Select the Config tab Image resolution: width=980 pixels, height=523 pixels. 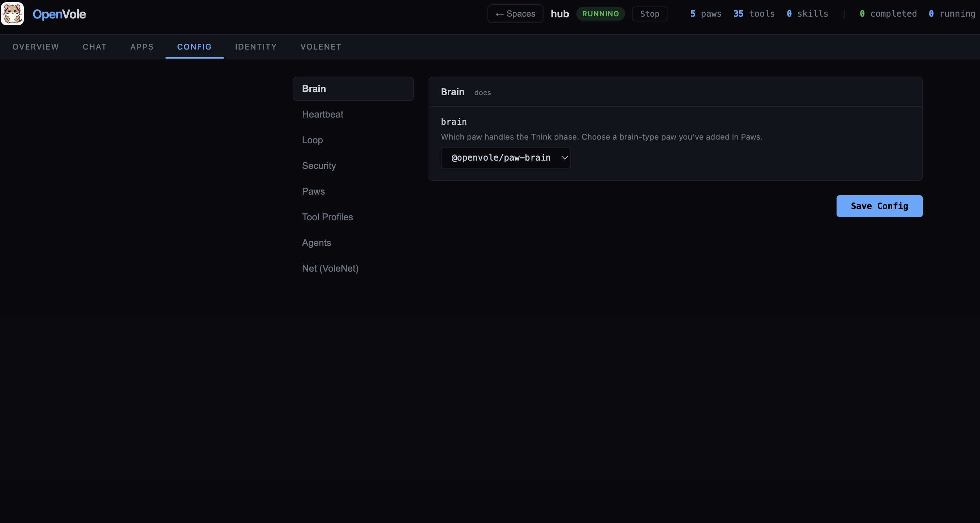point(194,46)
